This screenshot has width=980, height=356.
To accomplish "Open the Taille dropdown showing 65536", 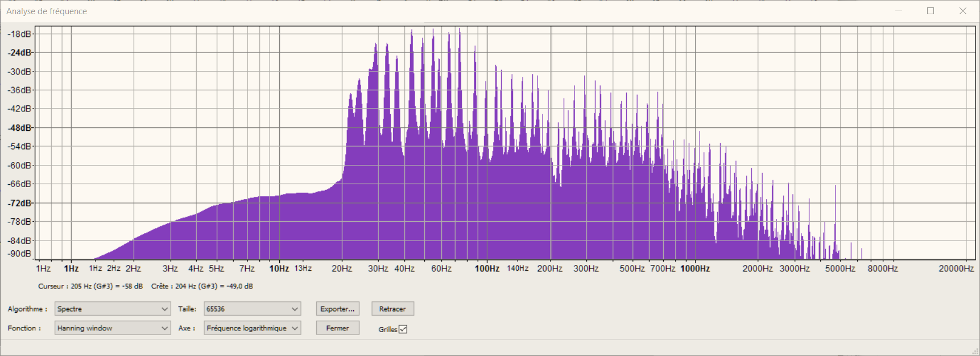I will coord(252,309).
